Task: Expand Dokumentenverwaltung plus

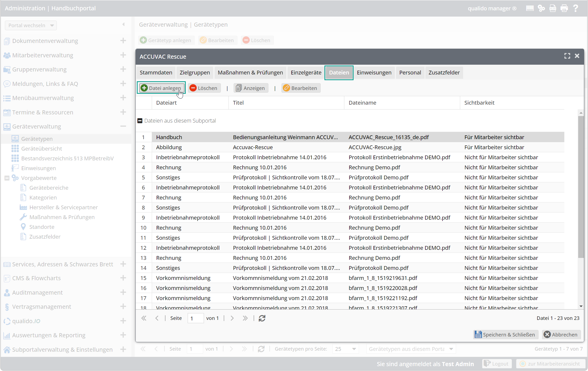Action: coord(123,40)
